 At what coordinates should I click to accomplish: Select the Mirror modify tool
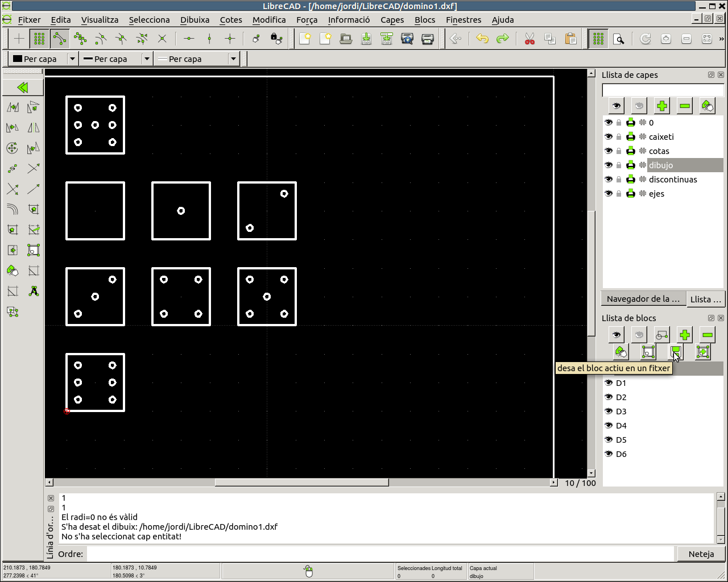[34, 128]
